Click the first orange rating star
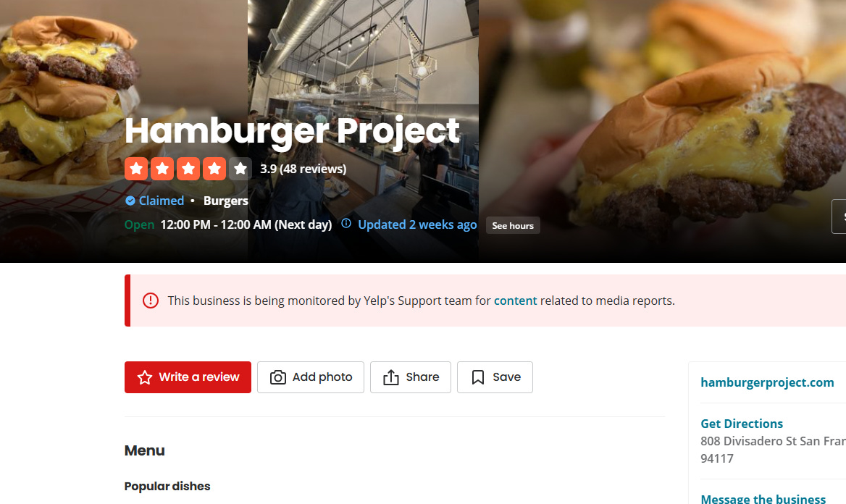This screenshot has height=504, width=846. point(136,169)
